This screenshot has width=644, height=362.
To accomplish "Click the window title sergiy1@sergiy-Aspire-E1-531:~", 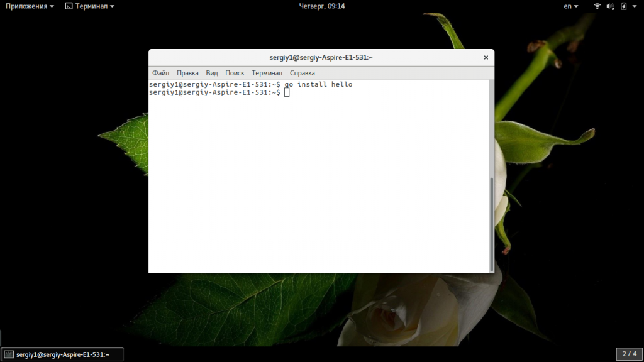I will pos(321,57).
